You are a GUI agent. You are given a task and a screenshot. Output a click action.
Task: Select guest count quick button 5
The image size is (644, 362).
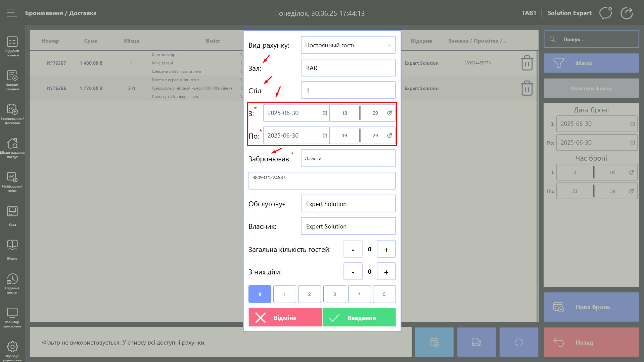(x=384, y=294)
